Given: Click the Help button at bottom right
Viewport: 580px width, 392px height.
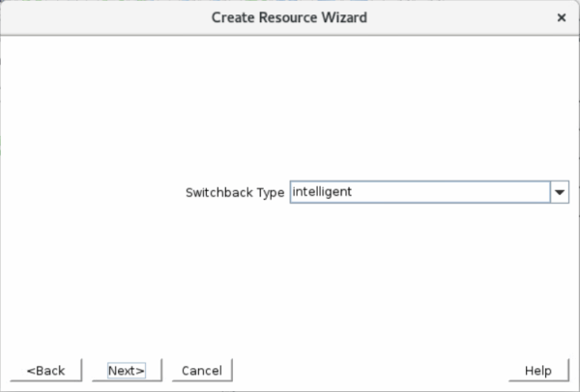Looking at the screenshot, I should click(x=538, y=370).
